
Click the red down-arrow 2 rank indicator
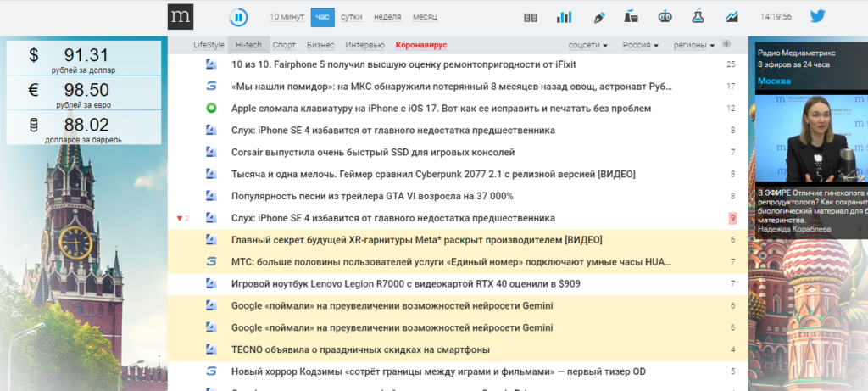(x=182, y=218)
